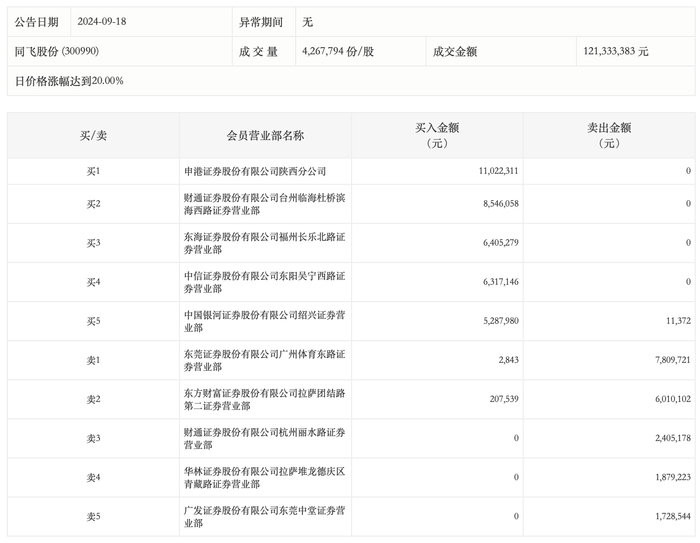This screenshot has width=700, height=543.
Task: Select sell amount 11,372
Action: pos(678,321)
